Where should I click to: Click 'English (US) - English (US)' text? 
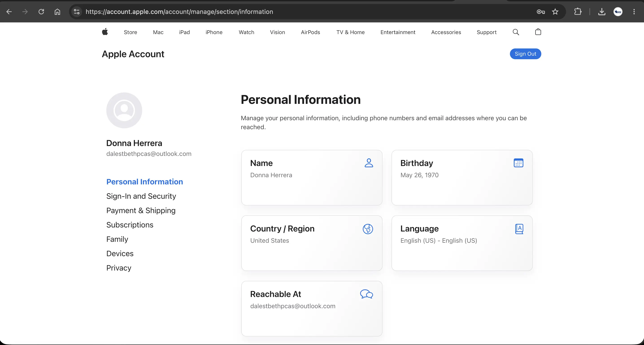(439, 241)
